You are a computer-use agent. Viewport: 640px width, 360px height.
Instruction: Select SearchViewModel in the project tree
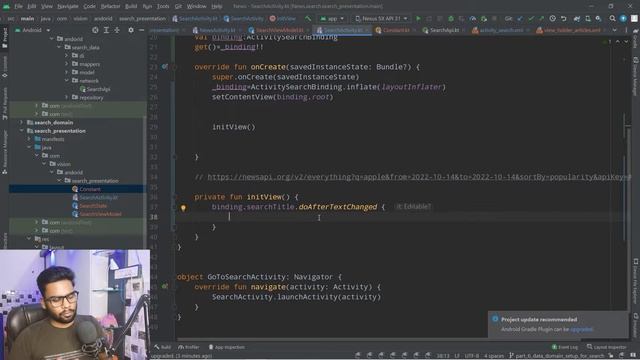[97, 214]
